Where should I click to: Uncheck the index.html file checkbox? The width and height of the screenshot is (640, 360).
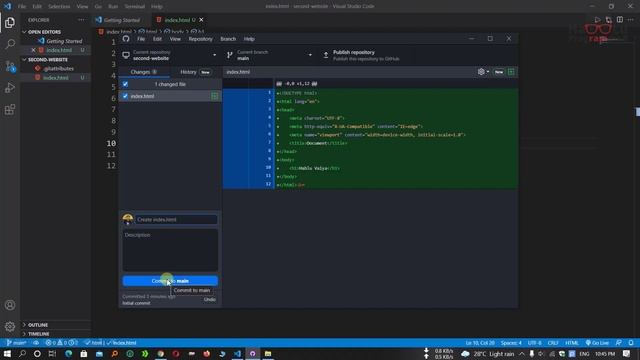[x=125, y=96]
